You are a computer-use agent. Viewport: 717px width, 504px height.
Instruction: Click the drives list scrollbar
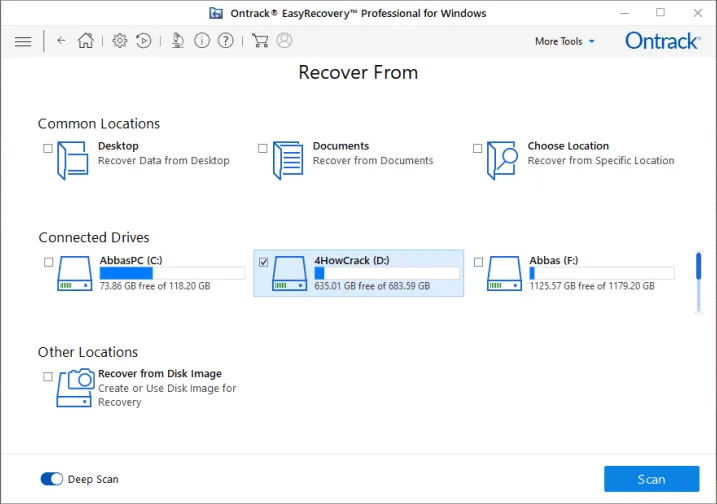(699, 282)
